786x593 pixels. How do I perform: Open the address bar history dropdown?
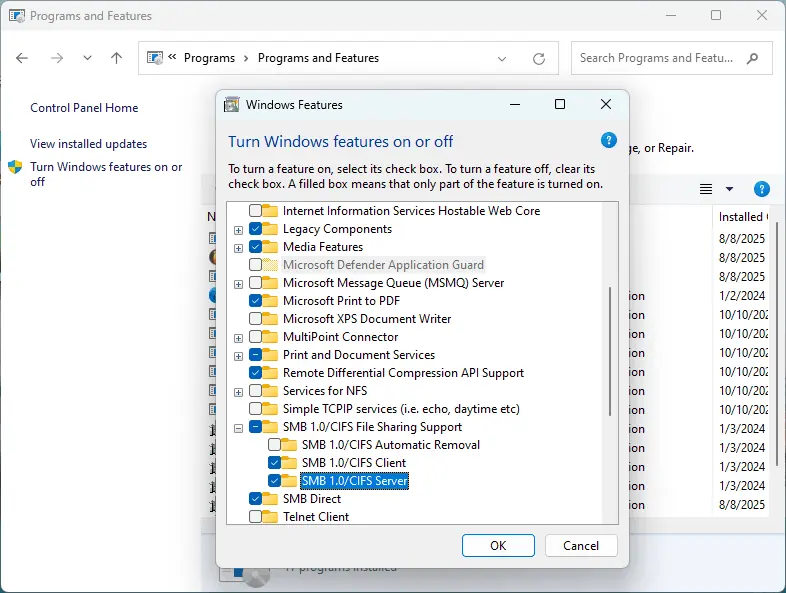tap(502, 59)
